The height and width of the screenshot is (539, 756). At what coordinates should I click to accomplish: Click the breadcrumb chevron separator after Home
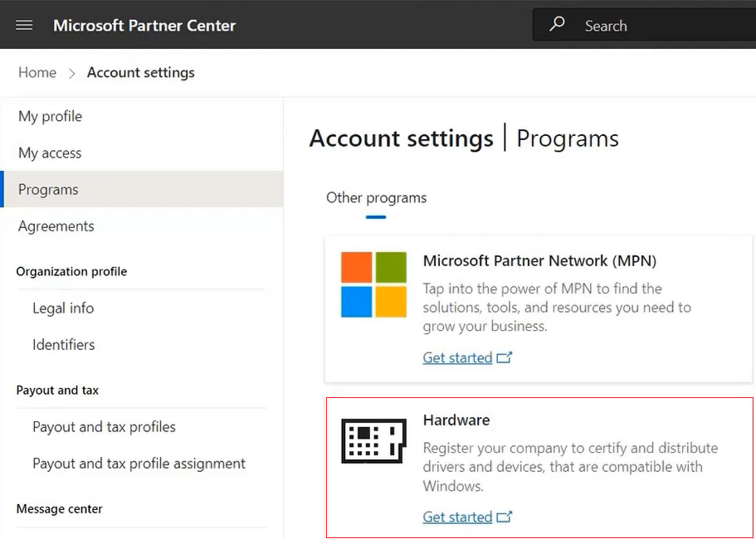pyautogui.click(x=72, y=73)
